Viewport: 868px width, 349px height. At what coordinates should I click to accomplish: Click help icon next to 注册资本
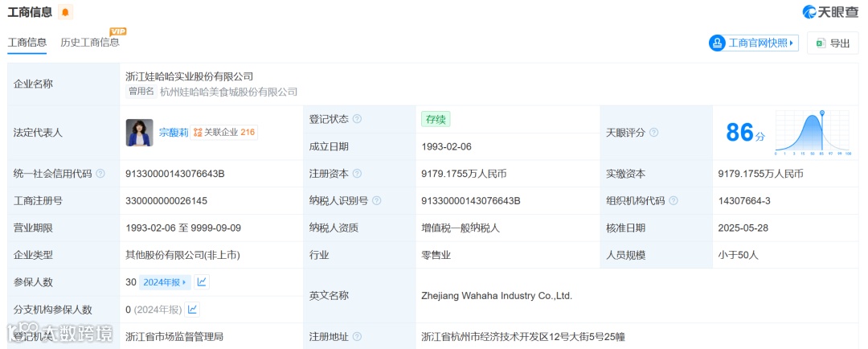coord(357,174)
